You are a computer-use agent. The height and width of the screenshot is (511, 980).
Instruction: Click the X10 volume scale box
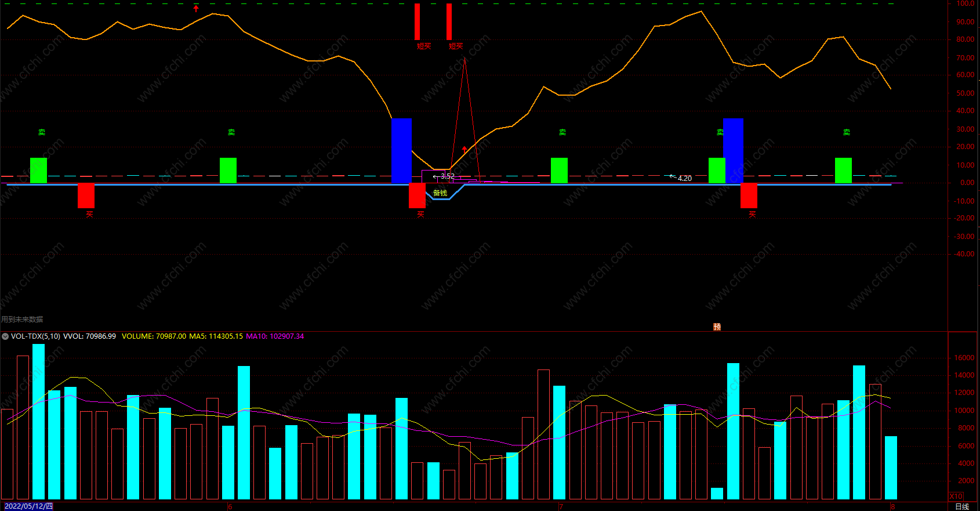[x=956, y=496]
